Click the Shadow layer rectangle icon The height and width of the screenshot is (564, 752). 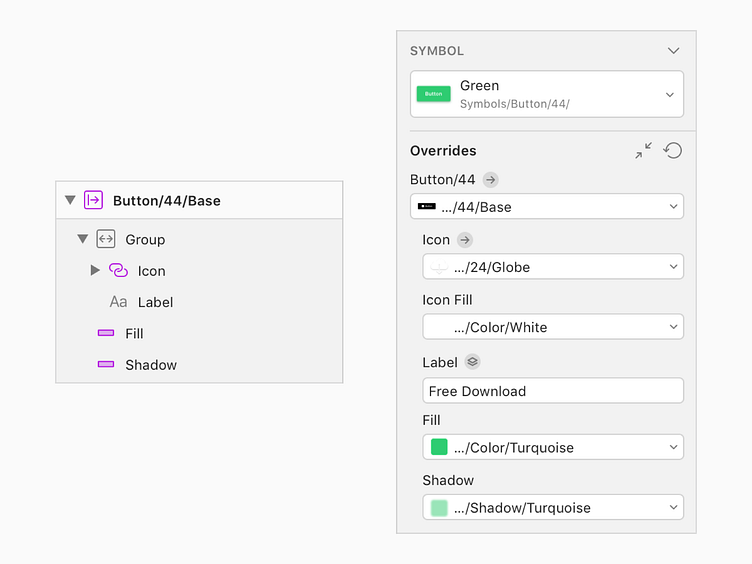106,364
